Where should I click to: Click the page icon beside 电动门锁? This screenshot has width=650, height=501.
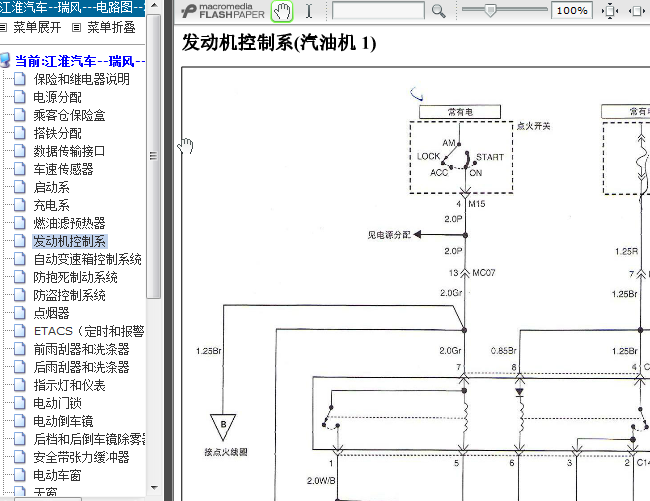(x=19, y=403)
